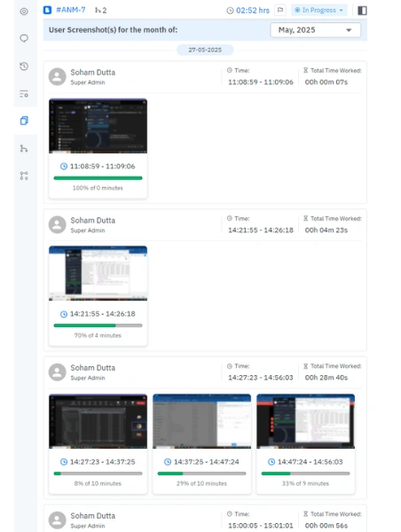The height and width of the screenshot is (532, 401).
Task: Click the month dropdown arrow
Action: (349, 30)
